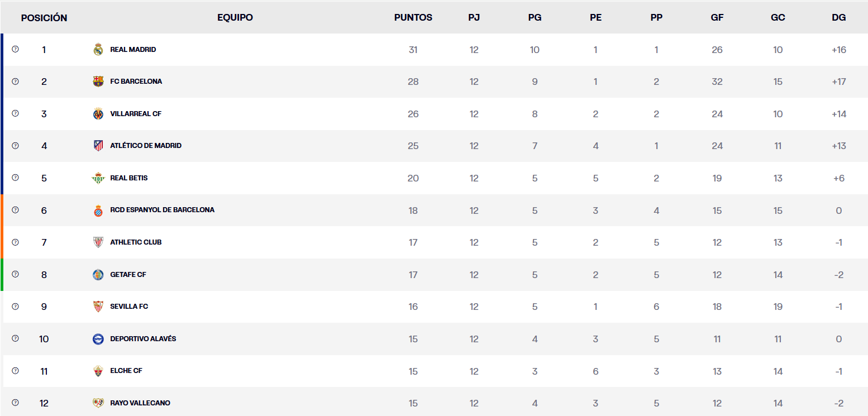The width and height of the screenshot is (868, 416).
Task: Open the Getafe CF team name link
Action: coord(128,274)
